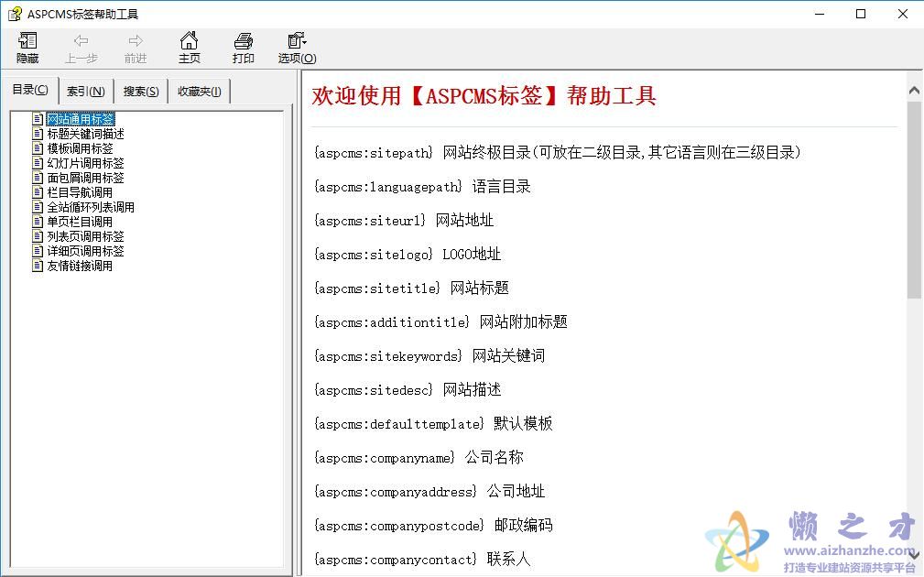The height and width of the screenshot is (577, 924).
Task: Select 网站通用标签 topic in tree
Action: pyautogui.click(x=81, y=119)
